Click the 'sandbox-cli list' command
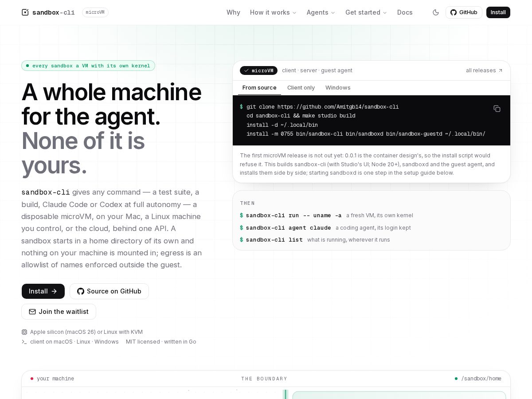Screen dimensions: 532x399 click(274, 240)
